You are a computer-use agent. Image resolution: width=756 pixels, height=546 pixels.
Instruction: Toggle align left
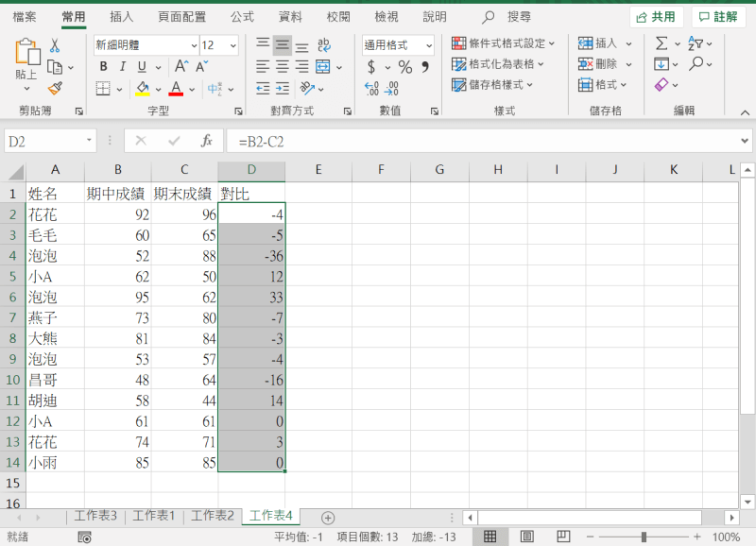coord(263,66)
